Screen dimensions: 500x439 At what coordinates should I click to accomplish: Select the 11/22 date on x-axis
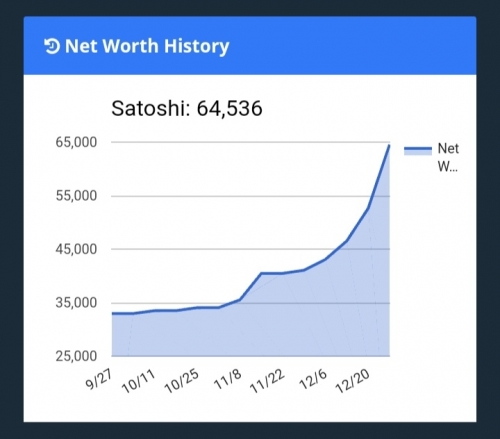coord(268,381)
